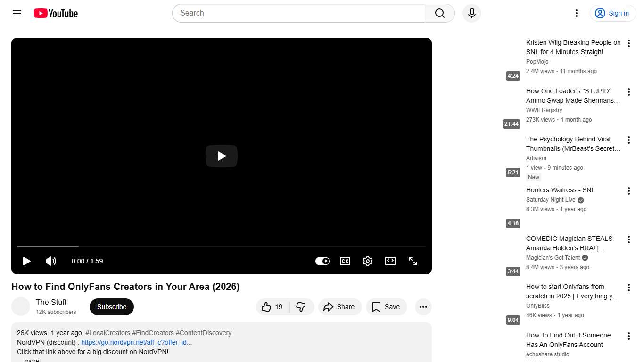Open options for Hooters Waitress video

click(x=629, y=191)
